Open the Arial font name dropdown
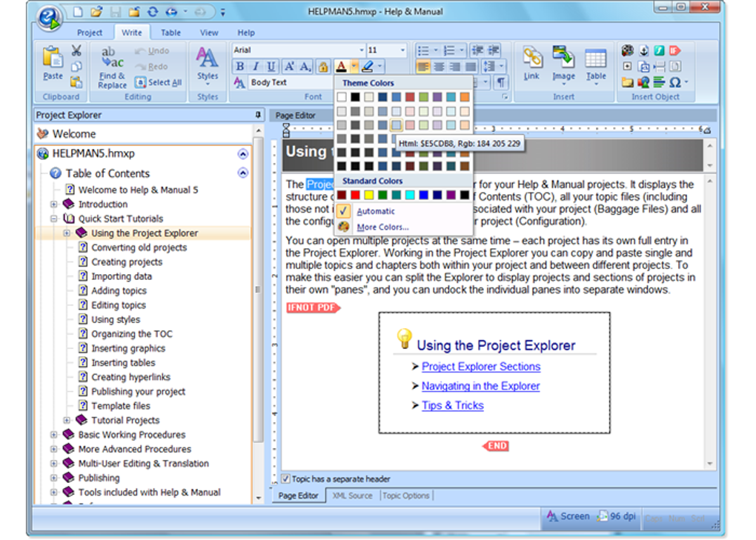Viewport: 756px width, 540px height. tap(361, 50)
